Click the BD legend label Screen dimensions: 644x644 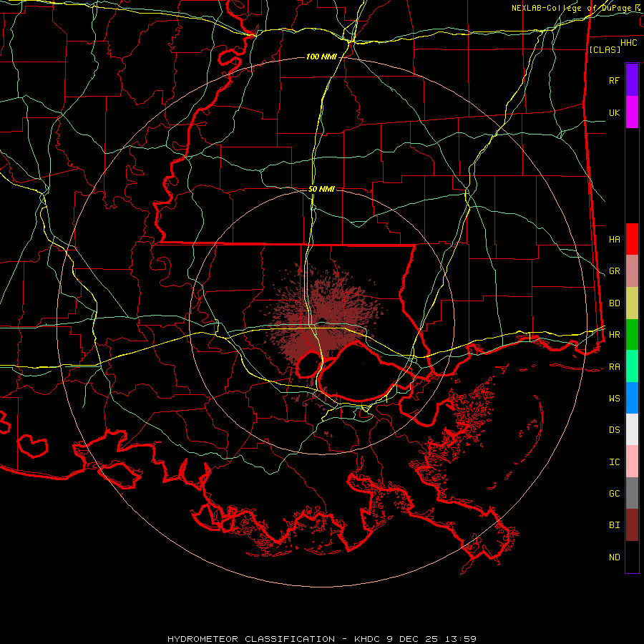(615, 303)
